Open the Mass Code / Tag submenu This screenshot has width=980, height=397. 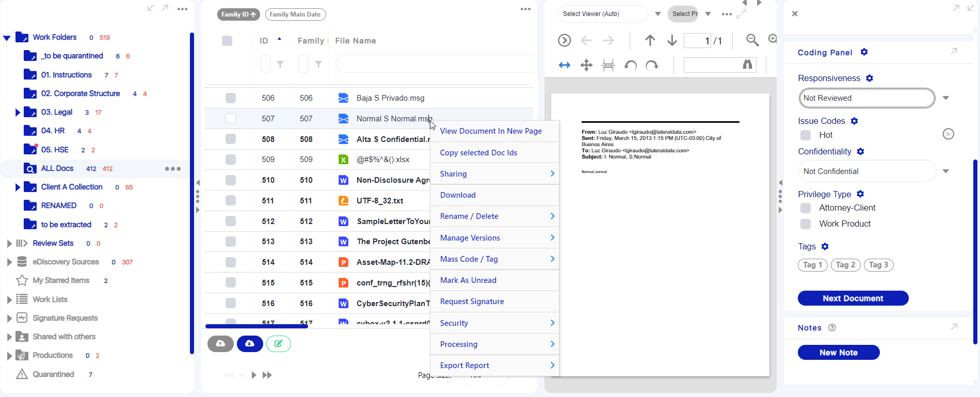pyautogui.click(x=494, y=259)
